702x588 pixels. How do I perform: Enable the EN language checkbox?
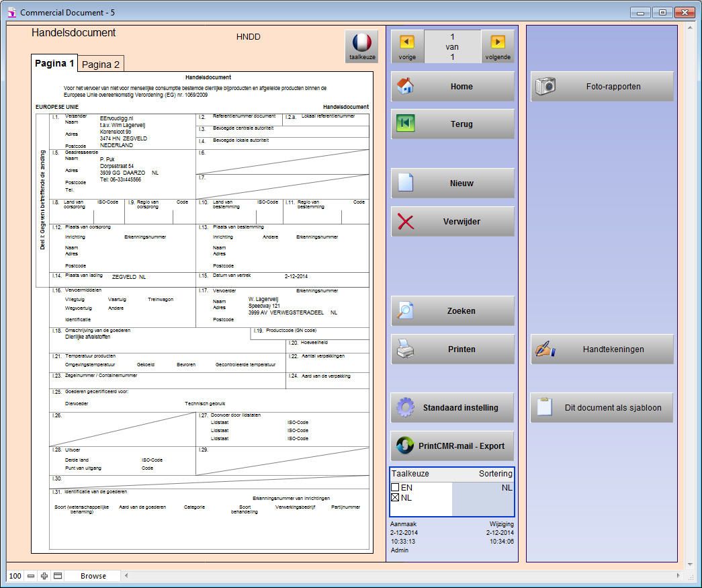tap(394, 489)
